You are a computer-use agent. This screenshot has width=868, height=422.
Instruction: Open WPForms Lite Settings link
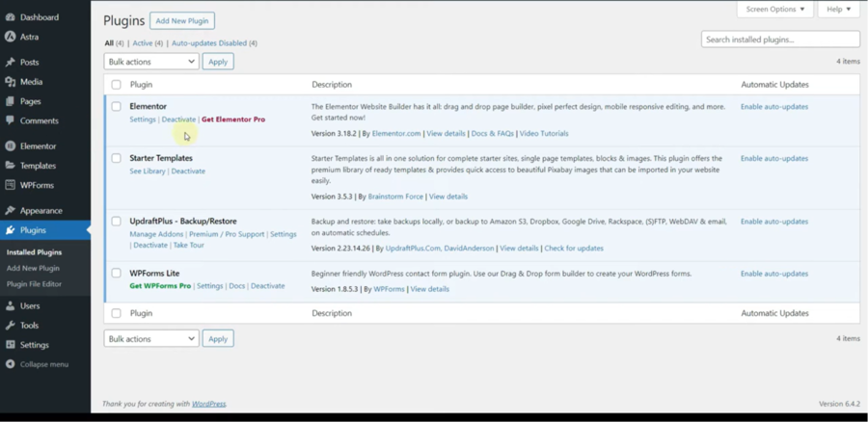tap(210, 286)
